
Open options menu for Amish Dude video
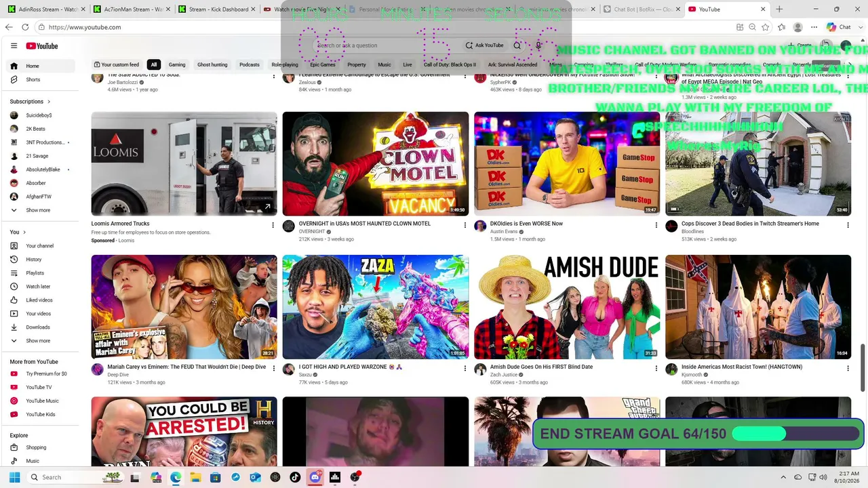coord(656,368)
